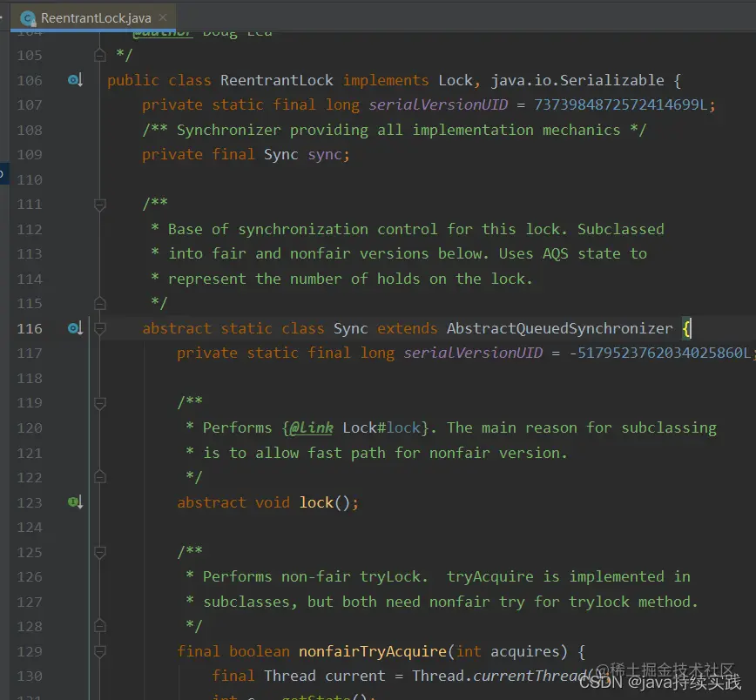Collapse the nonfairTryAcquire method at line 129
The width and height of the screenshot is (756, 700).
point(100,651)
